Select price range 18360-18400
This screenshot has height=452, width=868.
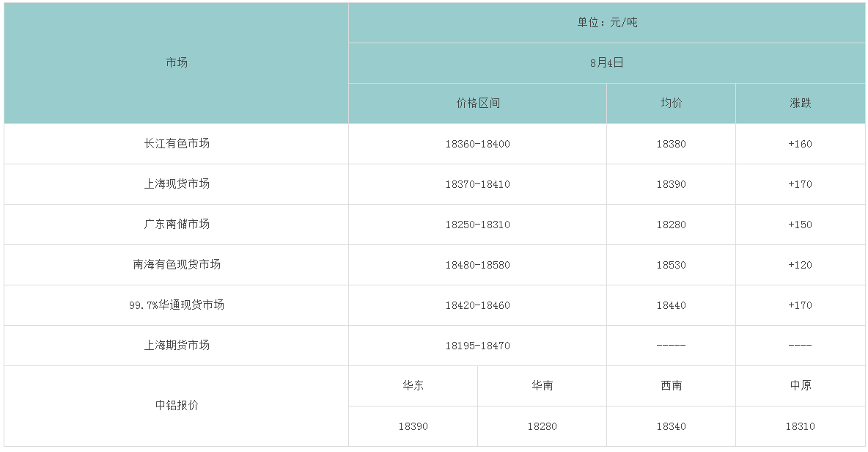pos(477,144)
